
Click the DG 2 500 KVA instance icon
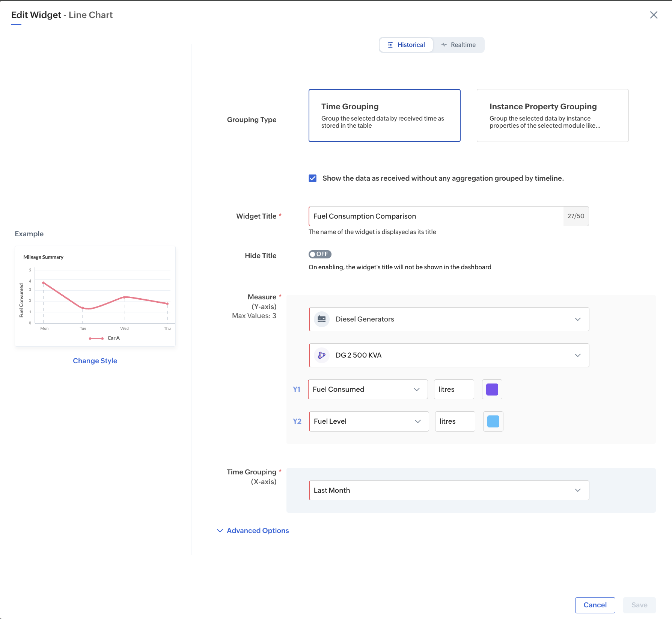pyautogui.click(x=322, y=355)
